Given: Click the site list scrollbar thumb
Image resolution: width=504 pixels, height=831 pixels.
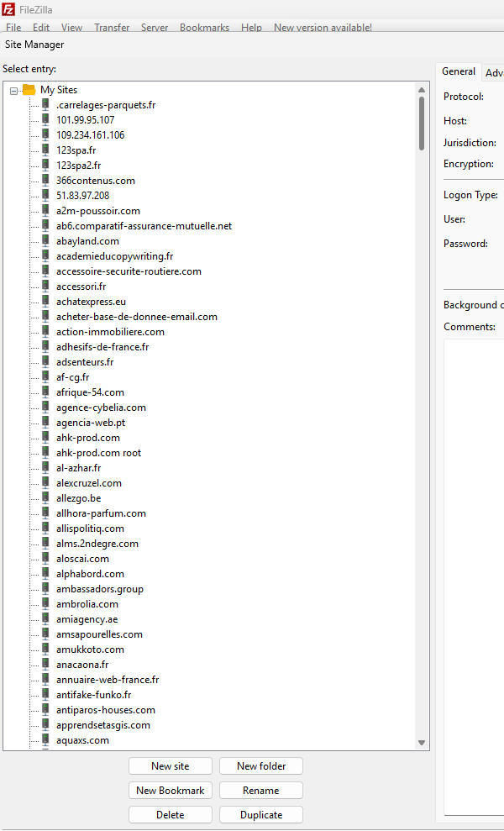Looking at the screenshot, I should point(422,124).
